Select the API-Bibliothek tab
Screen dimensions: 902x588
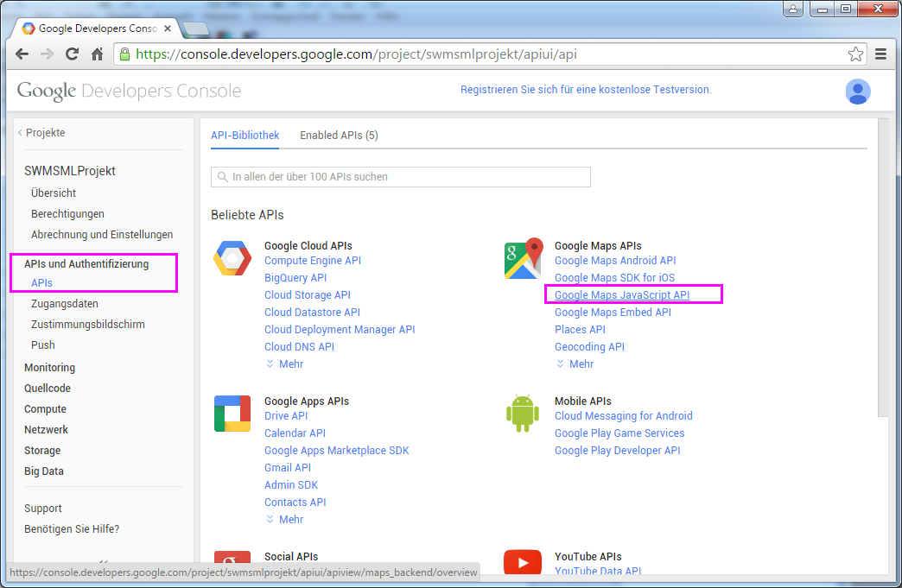(245, 136)
